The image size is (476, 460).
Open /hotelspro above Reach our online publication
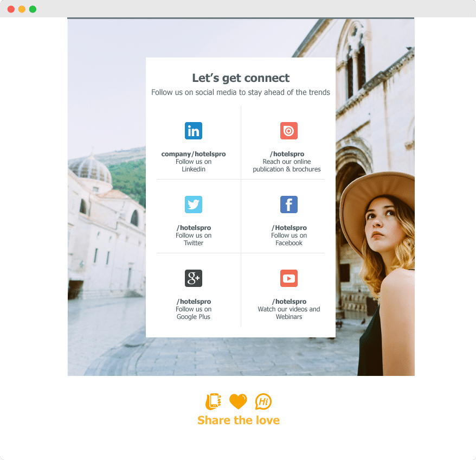(287, 154)
